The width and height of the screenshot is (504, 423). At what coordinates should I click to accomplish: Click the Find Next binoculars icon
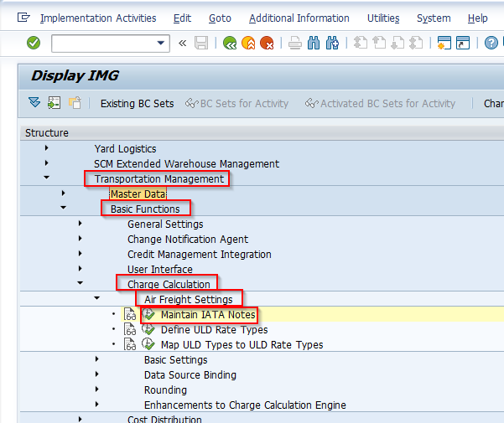pos(332,43)
